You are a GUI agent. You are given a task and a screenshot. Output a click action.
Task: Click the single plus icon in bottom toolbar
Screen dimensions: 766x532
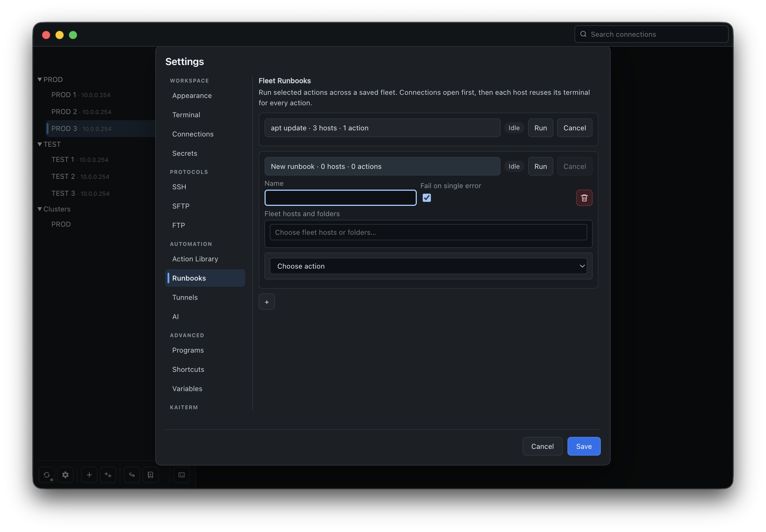(x=89, y=475)
